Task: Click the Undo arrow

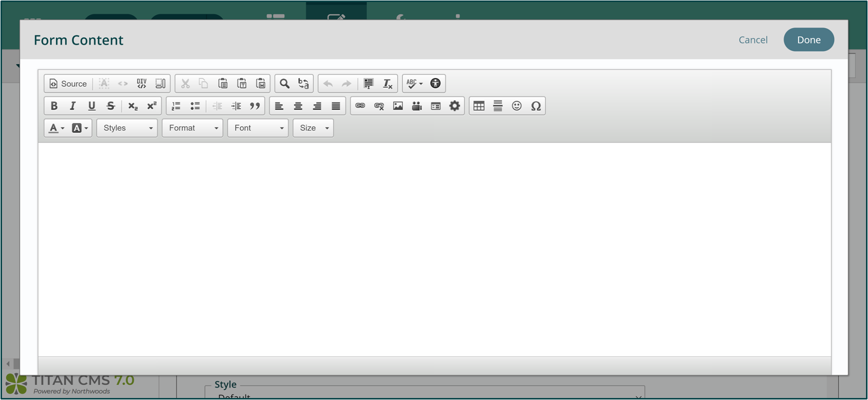Action: pos(328,83)
